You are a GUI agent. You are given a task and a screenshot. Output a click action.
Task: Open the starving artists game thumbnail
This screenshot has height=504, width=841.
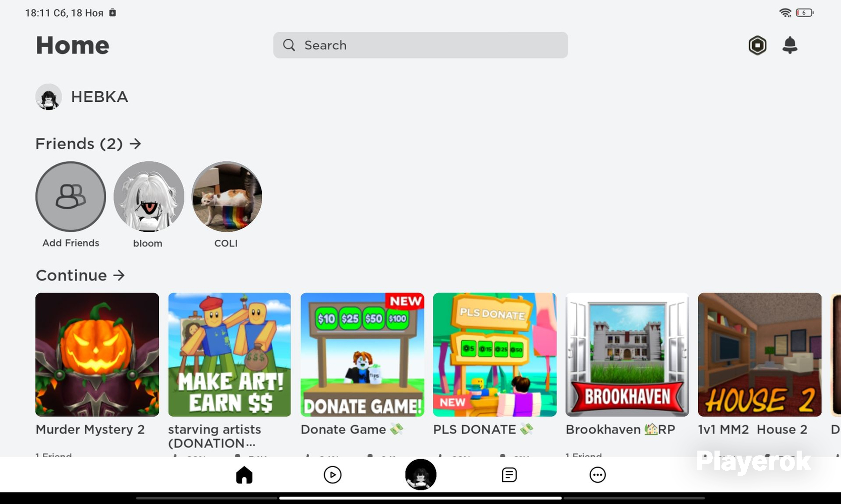(230, 355)
